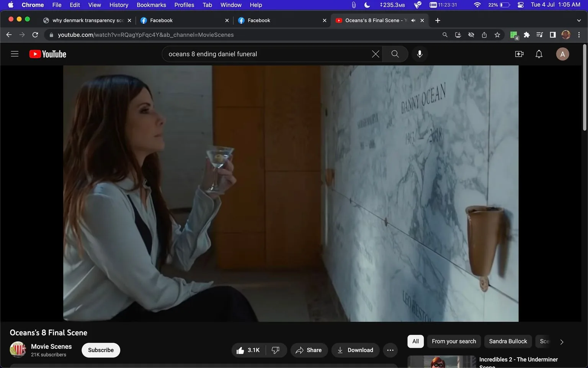Open YouTube notifications bell
This screenshot has height=368, width=588.
pyautogui.click(x=539, y=54)
